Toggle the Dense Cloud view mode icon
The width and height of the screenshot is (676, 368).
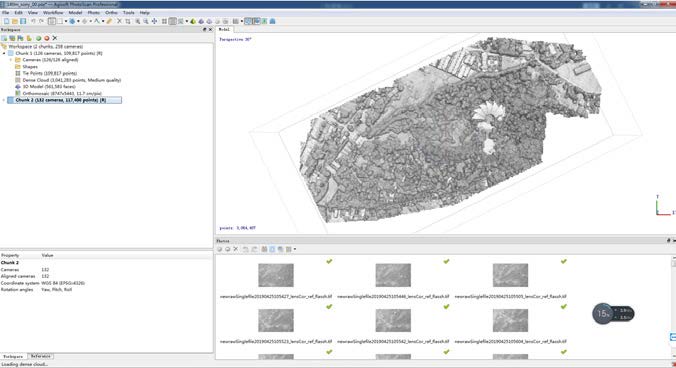(172, 21)
